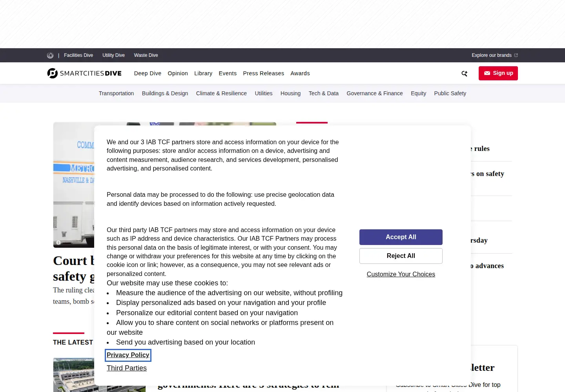This screenshot has width=565, height=392.
Task: Open the Library section
Action: (x=203, y=73)
